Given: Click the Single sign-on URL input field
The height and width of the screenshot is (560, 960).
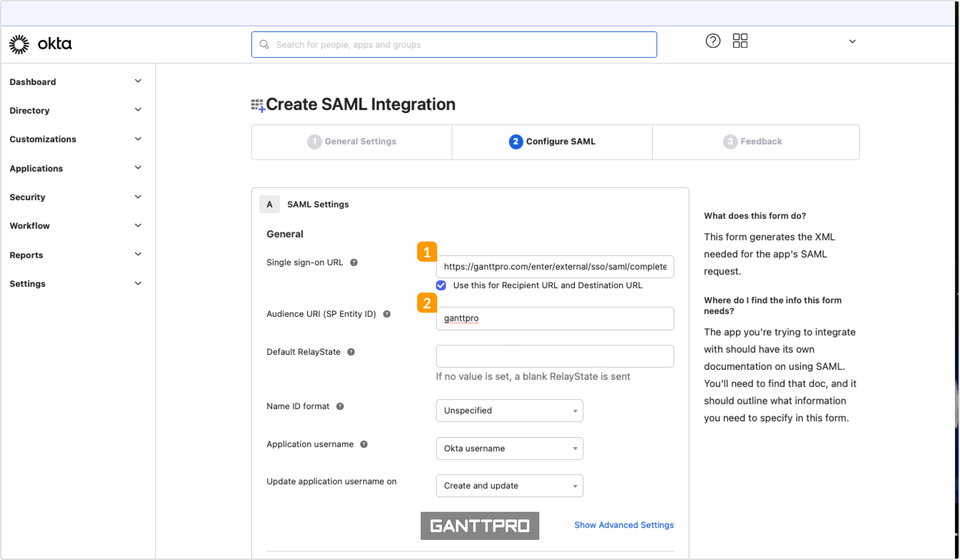Looking at the screenshot, I should coord(555,267).
